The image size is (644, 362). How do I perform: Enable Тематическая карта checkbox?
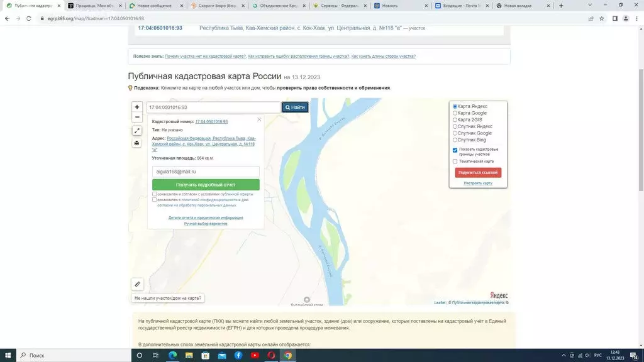(x=455, y=162)
